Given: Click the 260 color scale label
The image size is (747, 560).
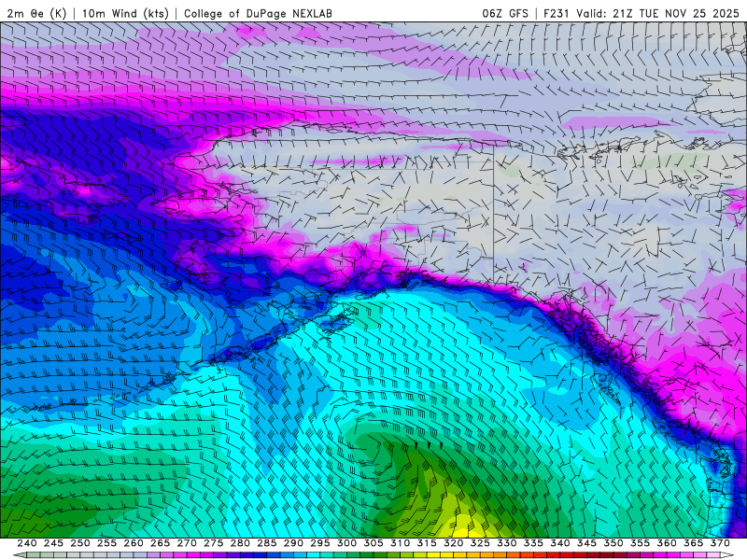Looking at the screenshot, I should (134, 543).
